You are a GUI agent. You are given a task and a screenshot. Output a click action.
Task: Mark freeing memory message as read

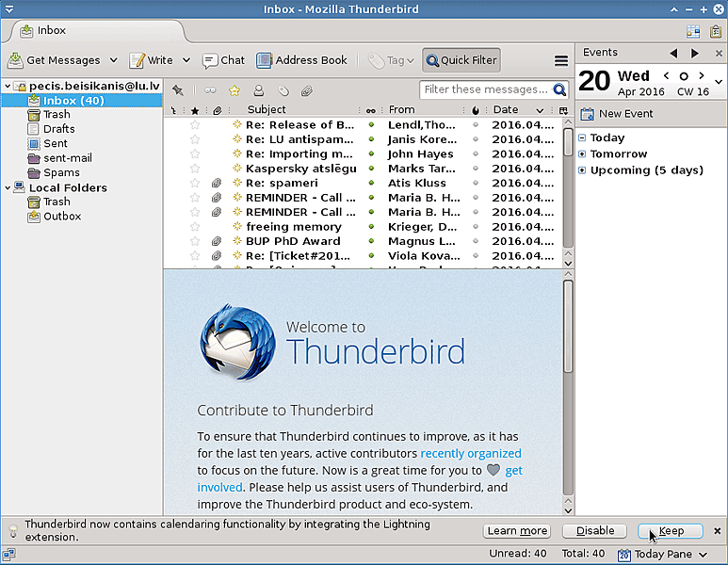(371, 227)
